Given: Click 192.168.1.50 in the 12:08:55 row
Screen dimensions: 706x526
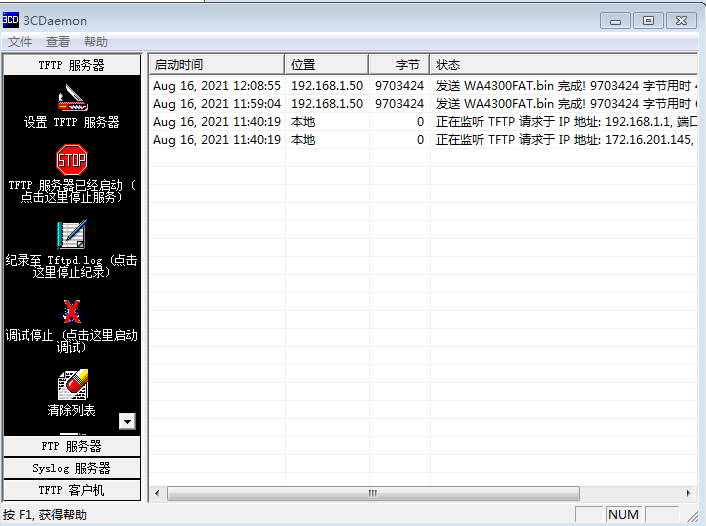Looking at the screenshot, I should 327,86.
